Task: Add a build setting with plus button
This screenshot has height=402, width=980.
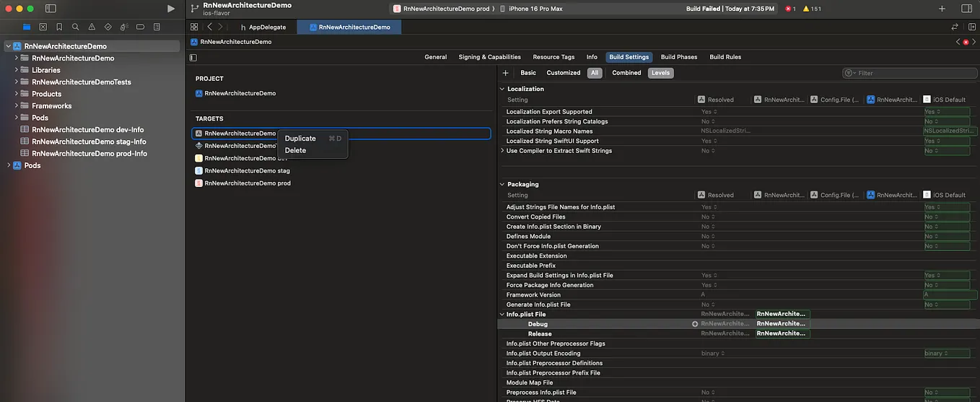Action: [x=505, y=73]
